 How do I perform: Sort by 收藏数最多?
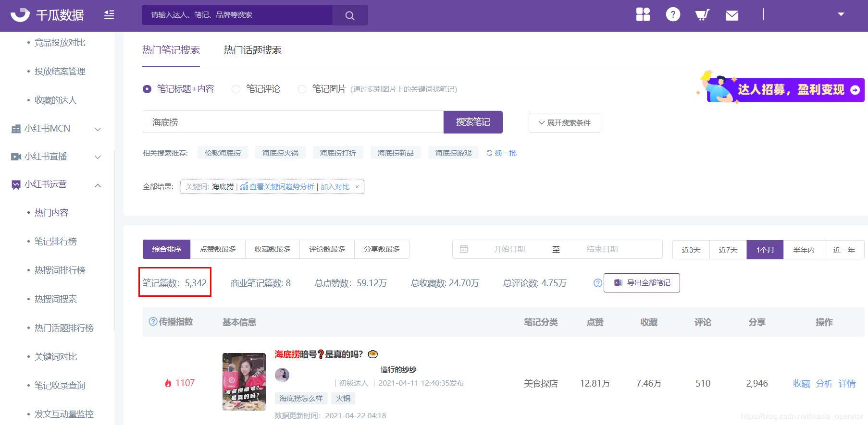(273, 249)
